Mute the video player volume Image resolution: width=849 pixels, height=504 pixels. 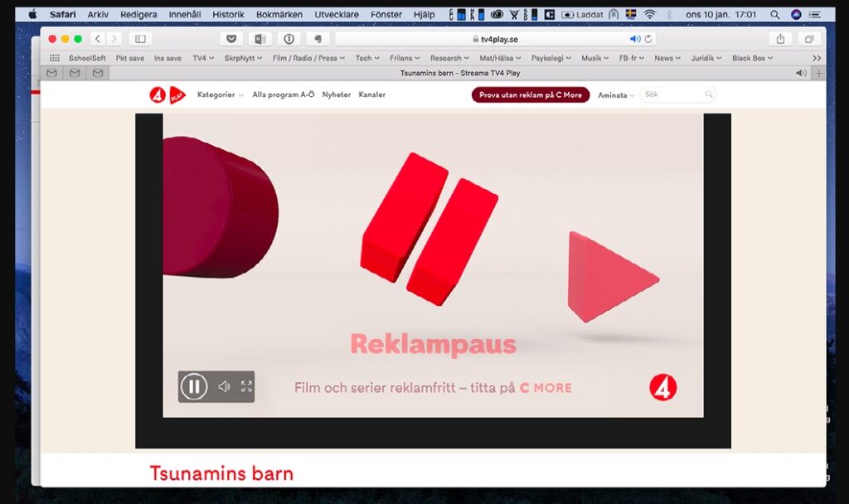click(x=224, y=386)
